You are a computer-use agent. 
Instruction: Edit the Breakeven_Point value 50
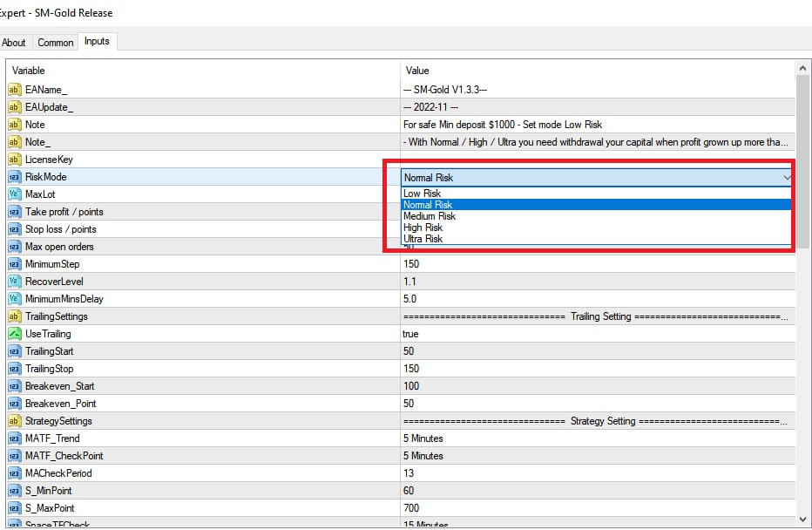tap(599, 404)
